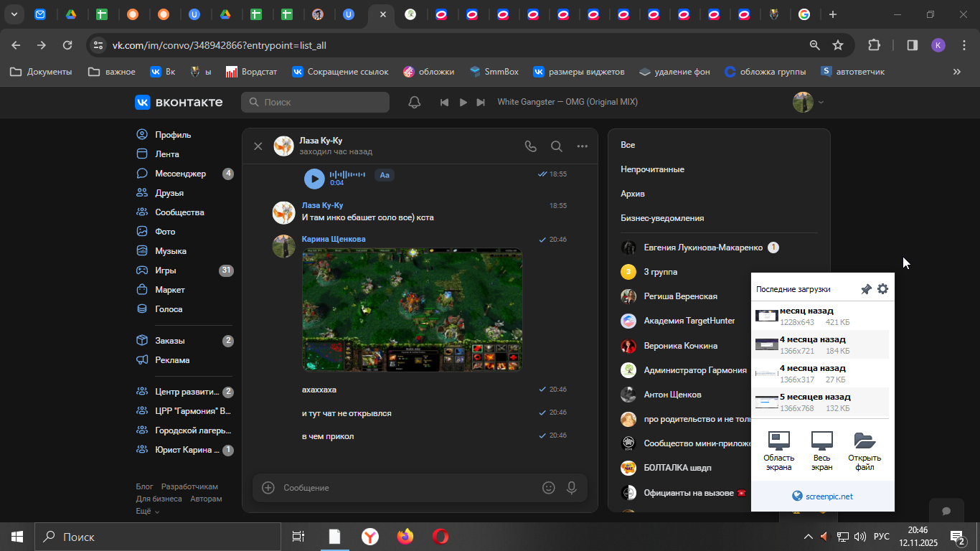Play the 0:04 voice message
980x551 pixels.
point(314,179)
